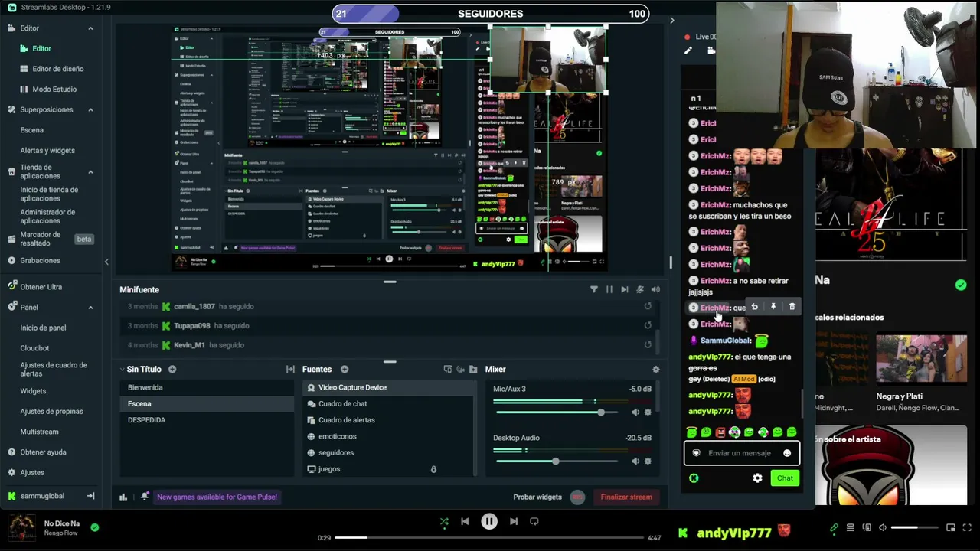Open scene transitions icon in the scenes panel
Screen dimensions: 980x551
pos(290,370)
